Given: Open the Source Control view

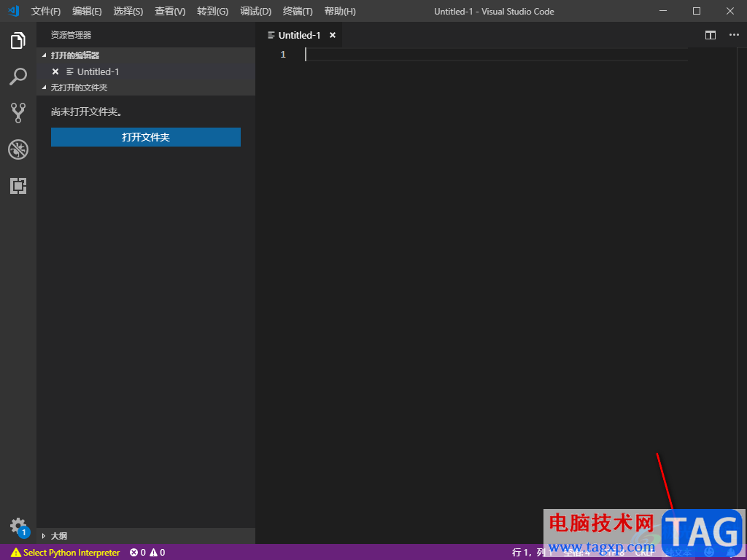Looking at the screenshot, I should [18, 113].
